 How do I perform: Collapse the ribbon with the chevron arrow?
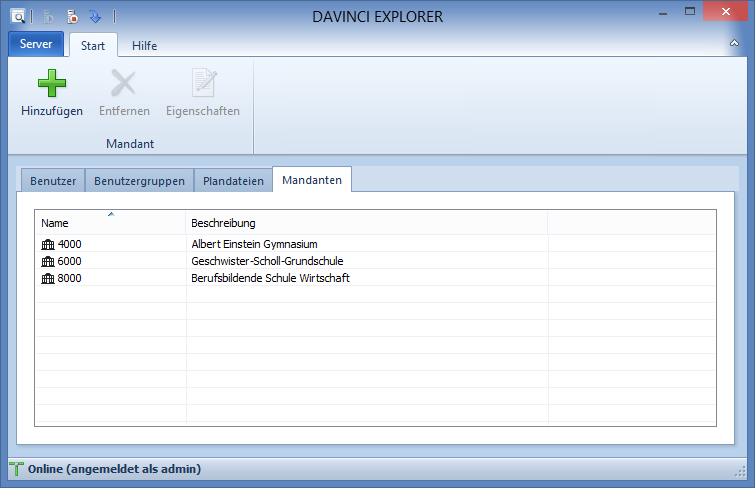point(735,45)
